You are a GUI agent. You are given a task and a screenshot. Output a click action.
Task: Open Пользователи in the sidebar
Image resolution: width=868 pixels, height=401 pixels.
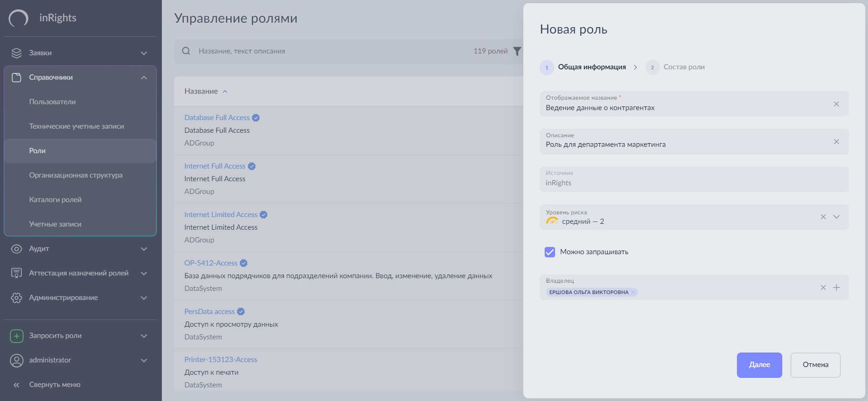tap(52, 102)
